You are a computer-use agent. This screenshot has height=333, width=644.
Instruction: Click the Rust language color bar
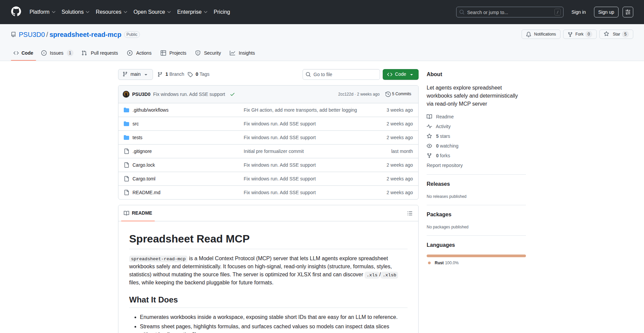(476, 256)
